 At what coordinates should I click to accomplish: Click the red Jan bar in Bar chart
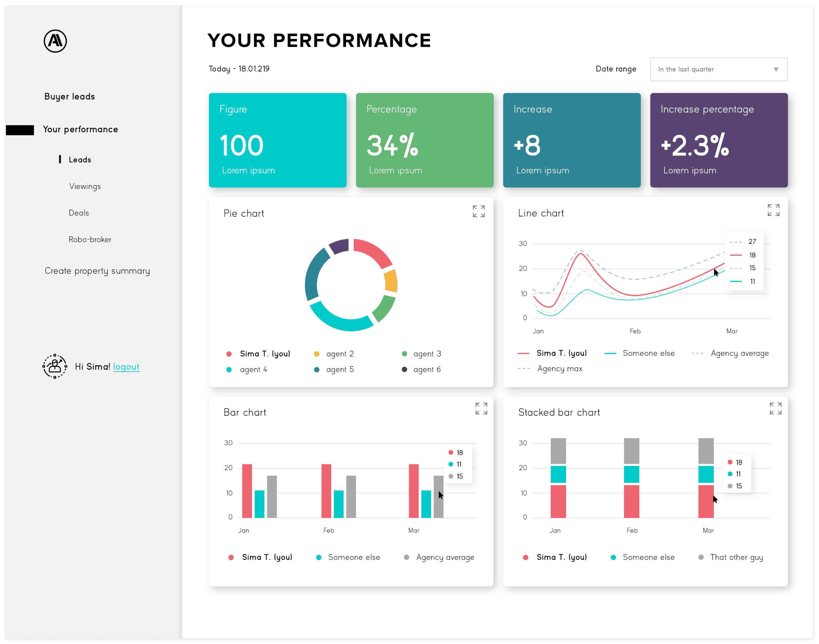tap(247, 491)
